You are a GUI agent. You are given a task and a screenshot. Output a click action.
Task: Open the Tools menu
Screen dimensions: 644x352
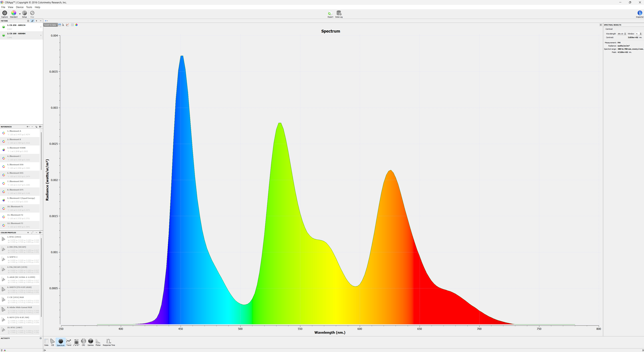(29, 7)
